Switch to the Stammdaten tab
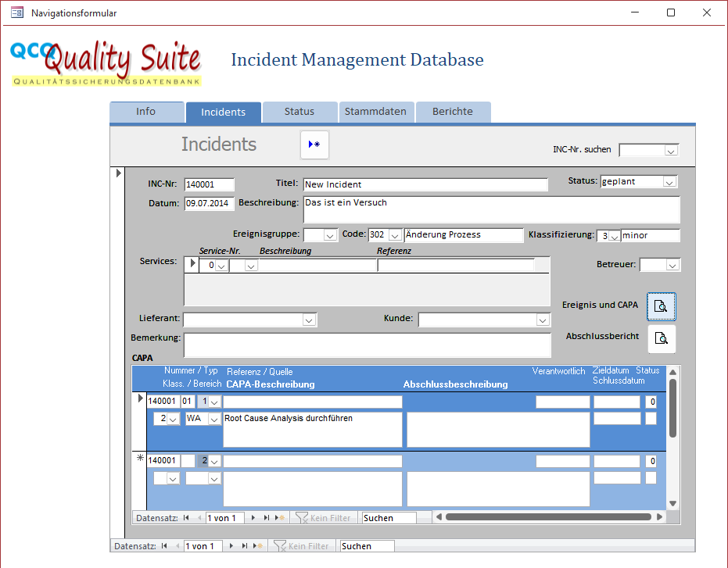This screenshot has width=728, height=568. (x=375, y=112)
